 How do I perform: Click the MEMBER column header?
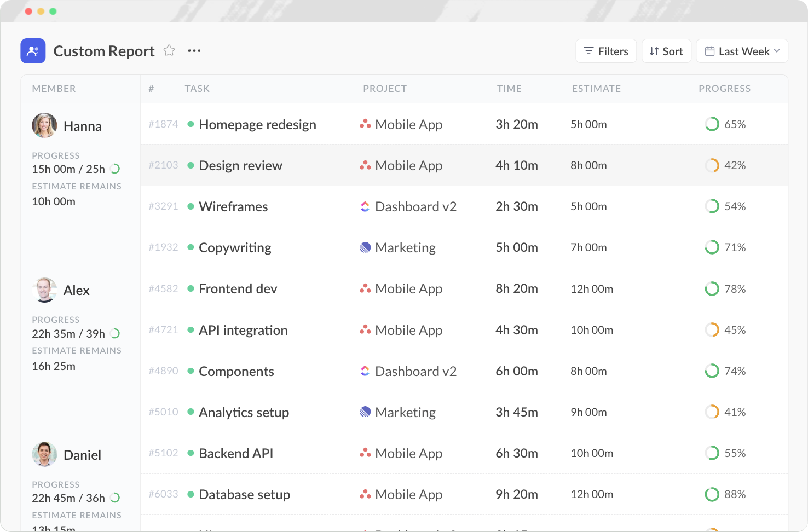[54, 89]
